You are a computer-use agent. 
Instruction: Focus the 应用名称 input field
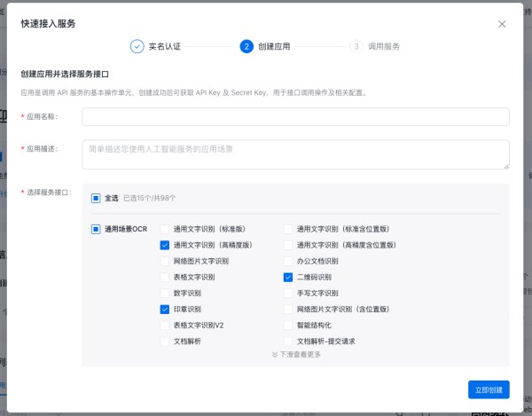pyautogui.click(x=295, y=117)
